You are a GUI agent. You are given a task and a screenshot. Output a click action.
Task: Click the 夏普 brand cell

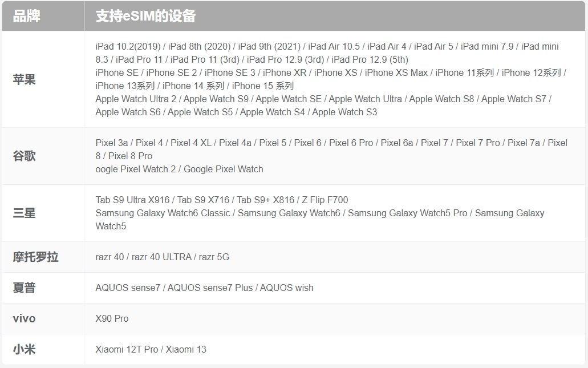pos(25,288)
